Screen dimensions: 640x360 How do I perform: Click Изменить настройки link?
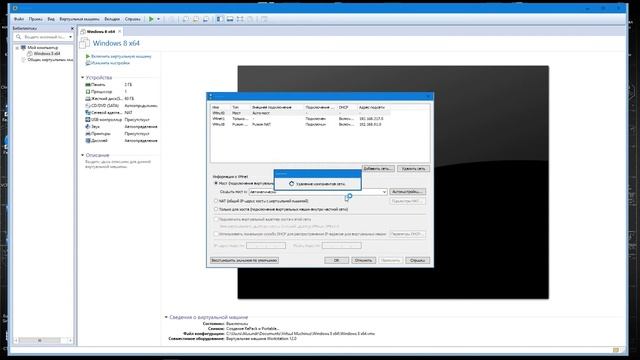110,63
